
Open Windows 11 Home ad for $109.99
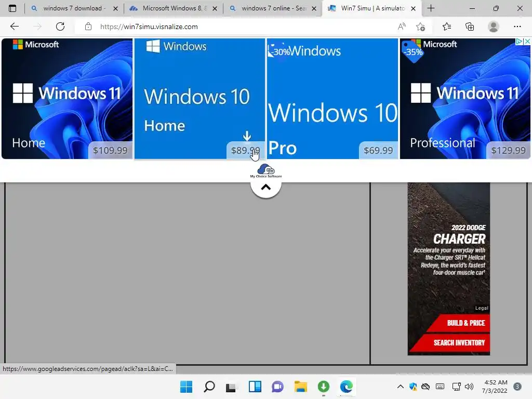67,98
